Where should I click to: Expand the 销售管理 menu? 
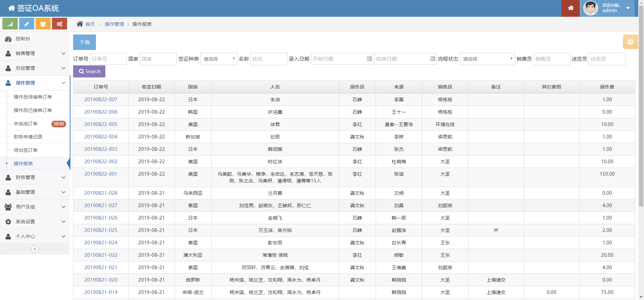pyautogui.click(x=35, y=53)
